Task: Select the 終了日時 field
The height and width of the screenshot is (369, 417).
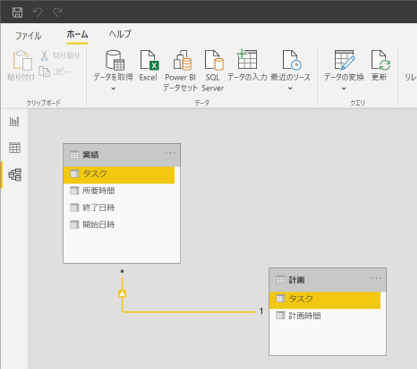Action: [x=119, y=208]
